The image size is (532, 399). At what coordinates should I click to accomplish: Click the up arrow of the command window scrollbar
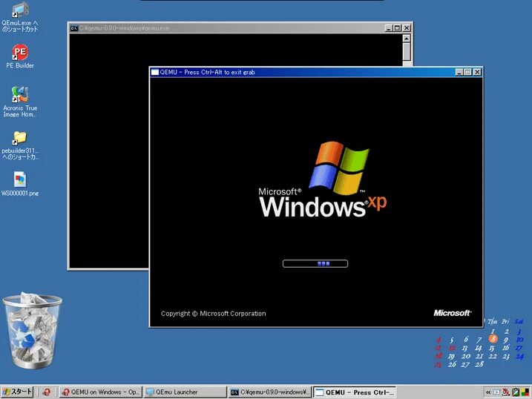407,38
